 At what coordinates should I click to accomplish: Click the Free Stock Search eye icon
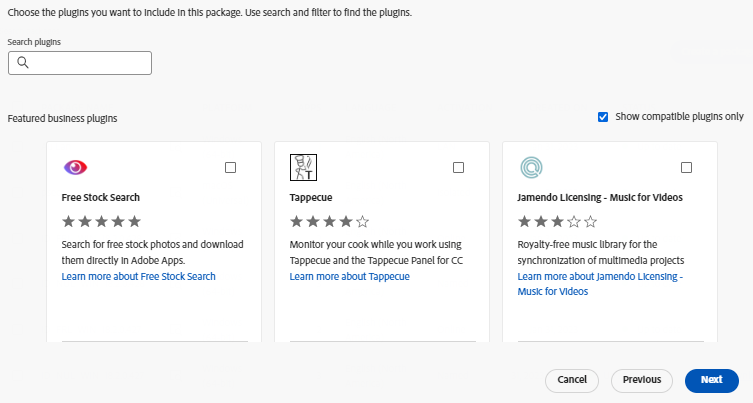pyautogui.click(x=75, y=167)
